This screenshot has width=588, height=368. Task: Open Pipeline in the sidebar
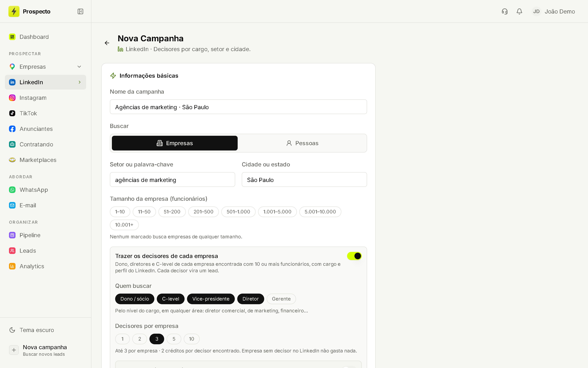pos(46,235)
